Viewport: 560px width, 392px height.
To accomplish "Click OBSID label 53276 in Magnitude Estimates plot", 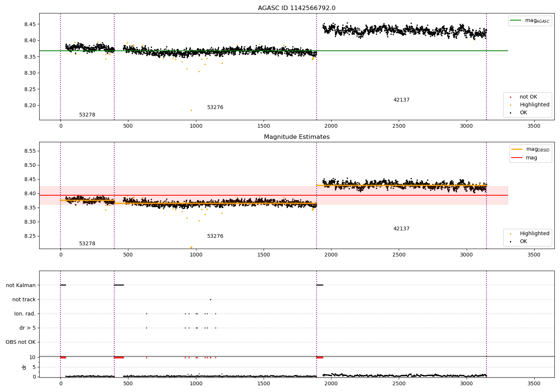I will coord(215,236).
